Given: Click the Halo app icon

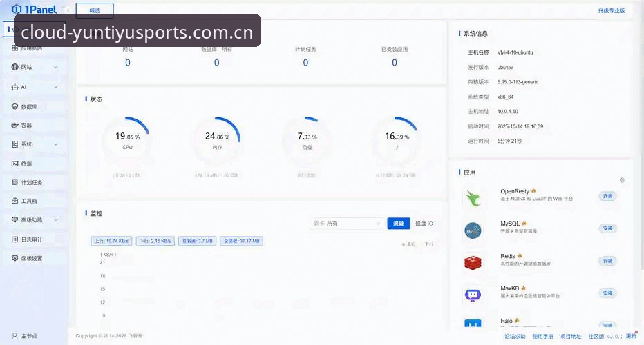Looking at the screenshot, I should tap(473, 324).
